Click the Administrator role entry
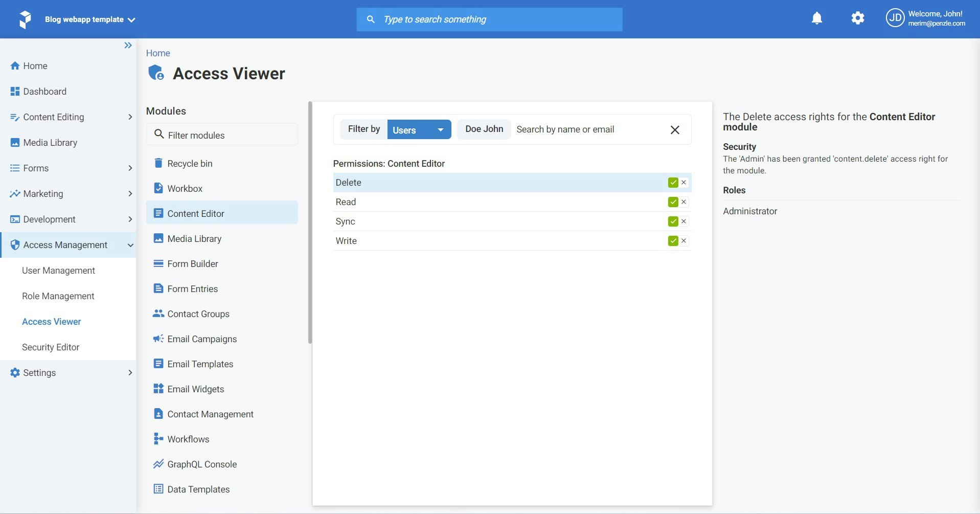Image resolution: width=980 pixels, height=514 pixels. click(750, 211)
